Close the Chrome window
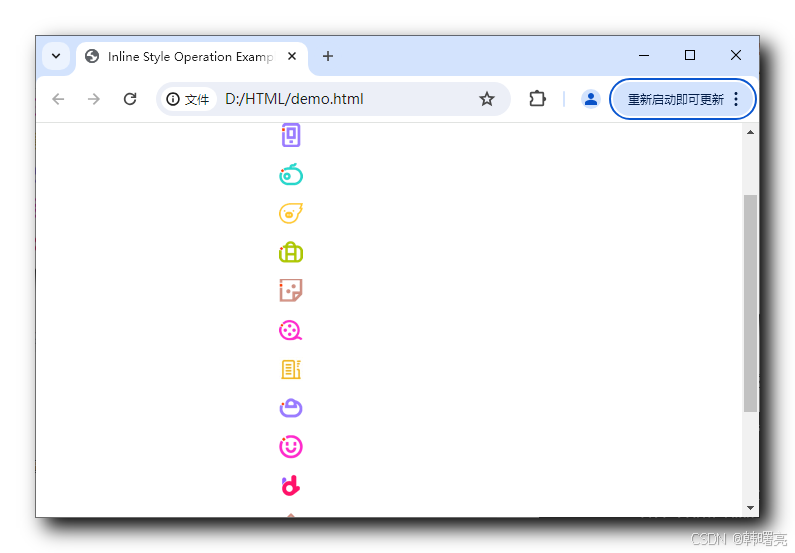The height and width of the screenshot is (553, 795). click(x=736, y=55)
